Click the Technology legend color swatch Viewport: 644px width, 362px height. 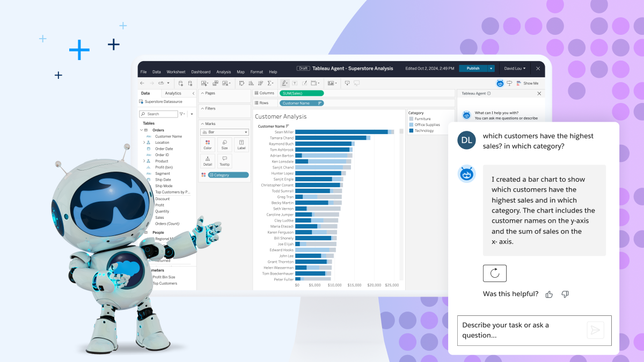pos(411,130)
